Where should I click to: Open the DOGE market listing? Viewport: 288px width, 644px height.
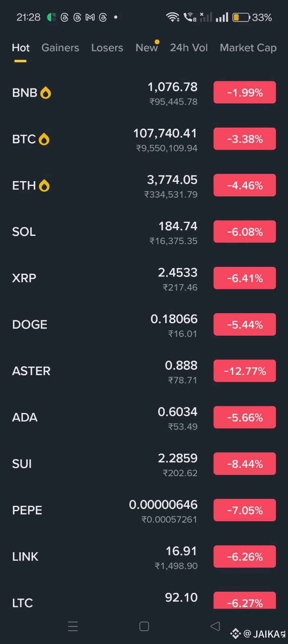(x=144, y=325)
